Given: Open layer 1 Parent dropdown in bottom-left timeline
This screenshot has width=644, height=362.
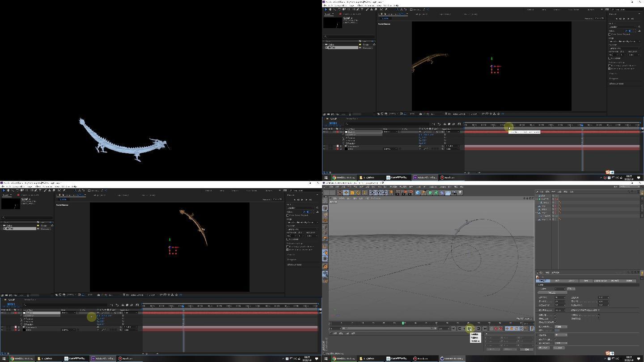Looking at the screenshot, I should click(x=131, y=312).
